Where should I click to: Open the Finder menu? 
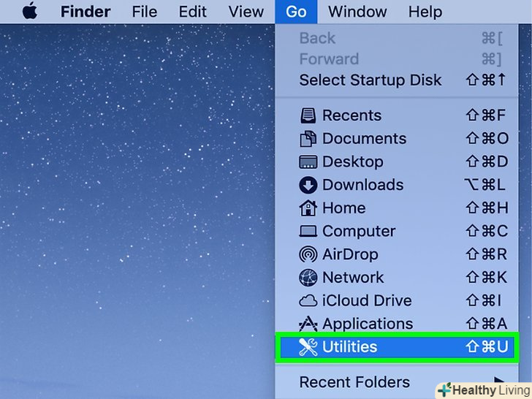point(85,12)
